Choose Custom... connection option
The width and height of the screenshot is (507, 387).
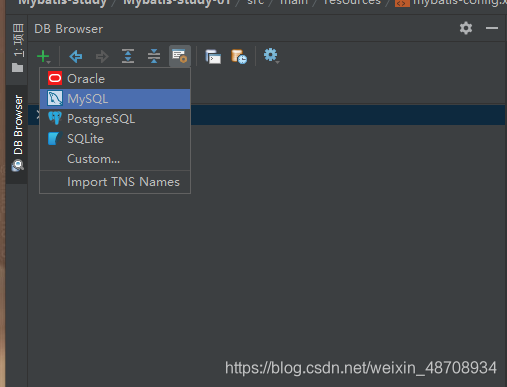coord(115,159)
